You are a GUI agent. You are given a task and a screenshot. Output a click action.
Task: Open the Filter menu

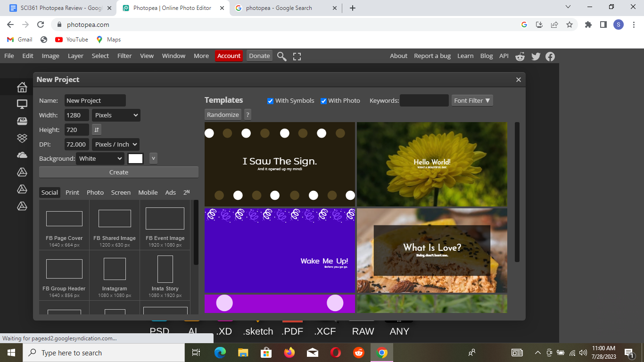pos(124,56)
